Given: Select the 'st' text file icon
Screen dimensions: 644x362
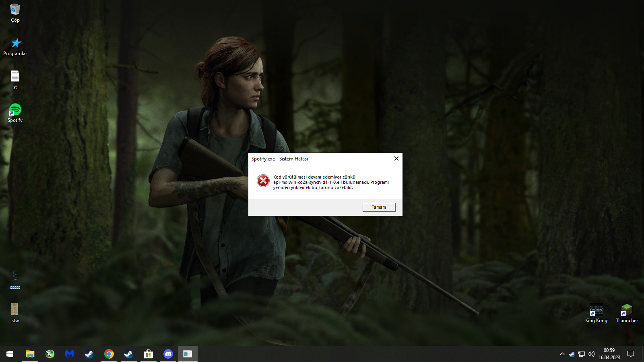Looking at the screenshot, I should click(15, 80).
